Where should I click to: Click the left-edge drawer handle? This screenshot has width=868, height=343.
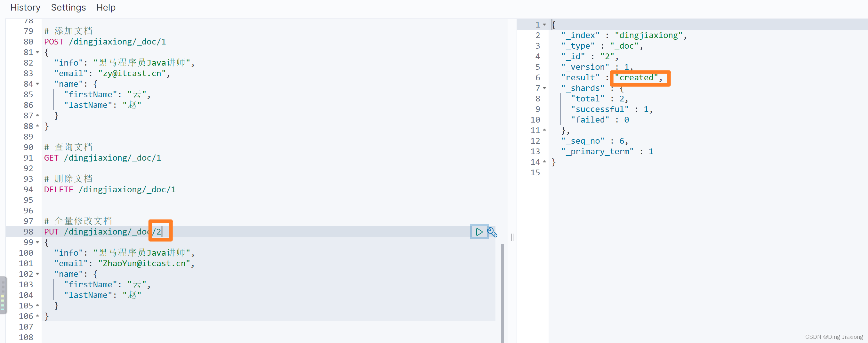pos(3,295)
